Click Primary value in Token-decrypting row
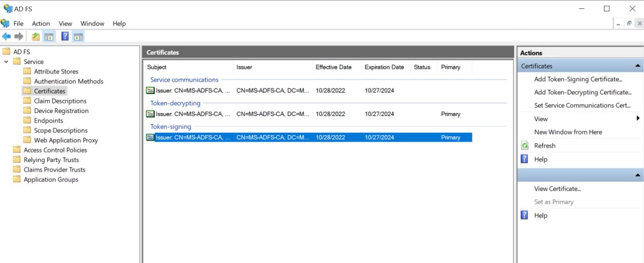The width and height of the screenshot is (644, 263). tap(450, 114)
